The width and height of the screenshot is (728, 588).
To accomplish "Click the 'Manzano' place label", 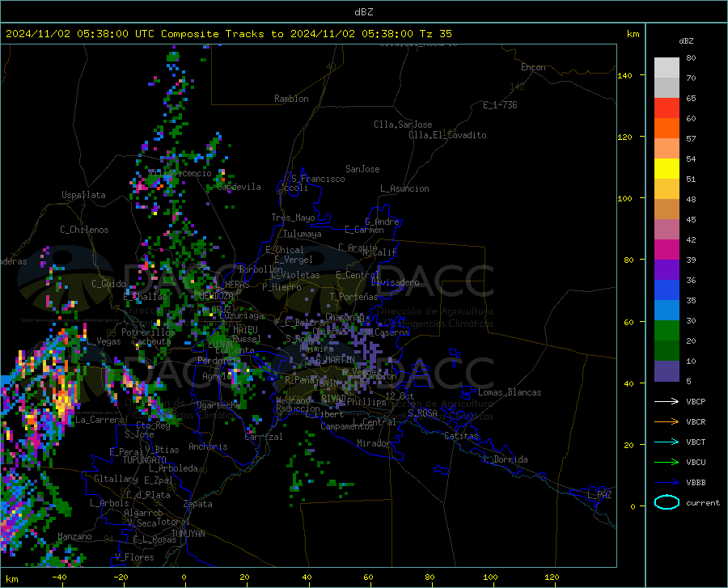I will pos(74,536).
